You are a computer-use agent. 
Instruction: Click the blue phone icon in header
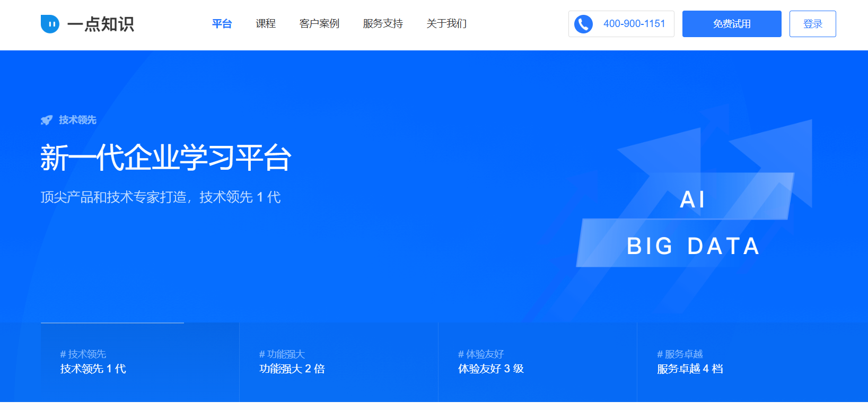click(x=583, y=24)
